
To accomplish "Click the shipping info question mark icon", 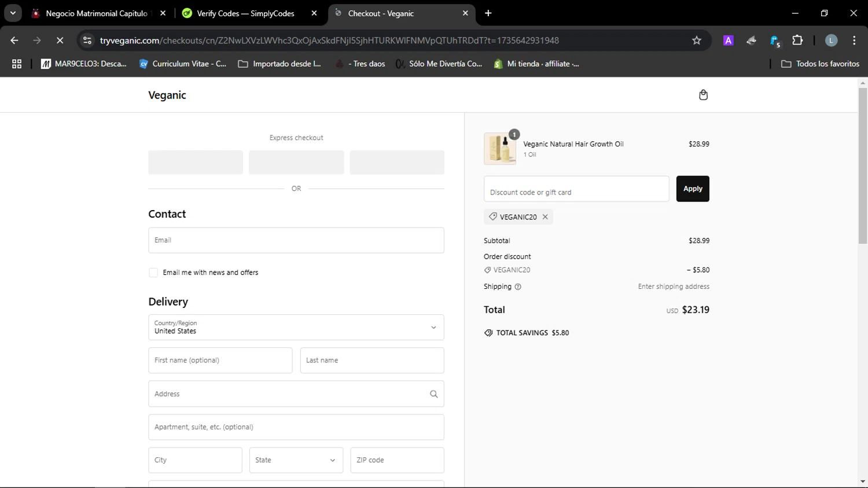I will tap(518, 287).
